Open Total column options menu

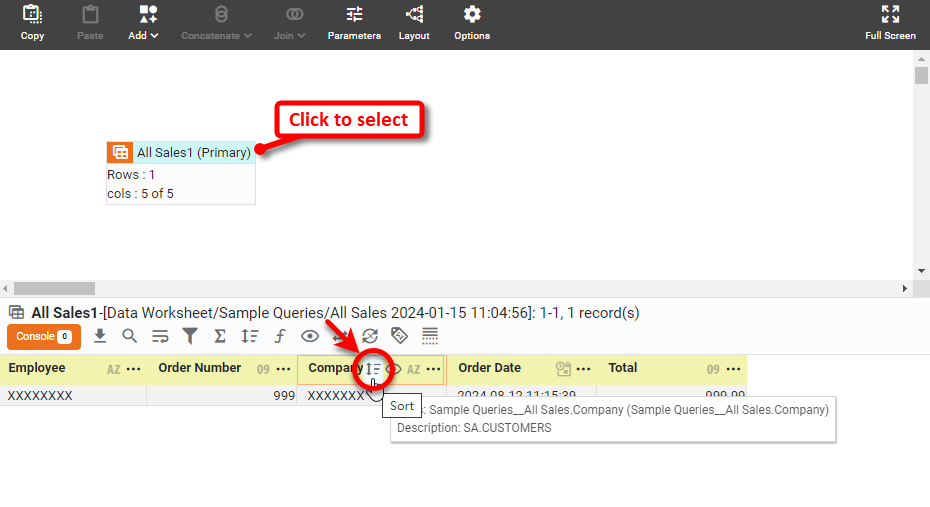coord(733,369)
